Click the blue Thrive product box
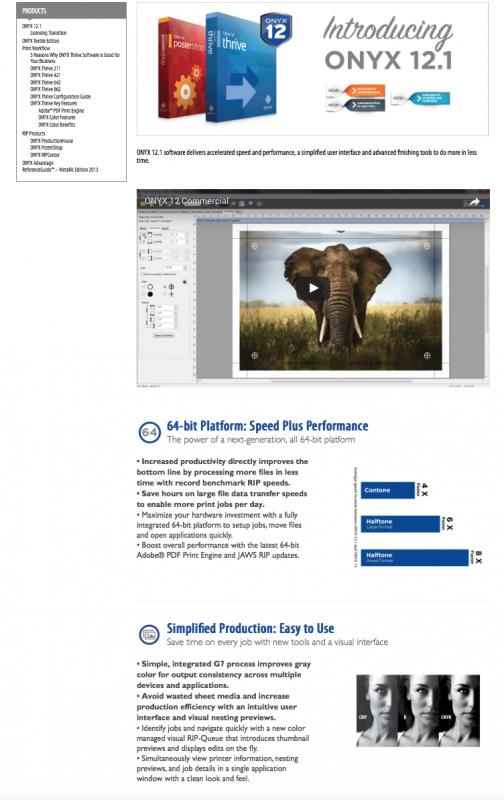The height and width of the screenshot is (800, 504). 239,68
